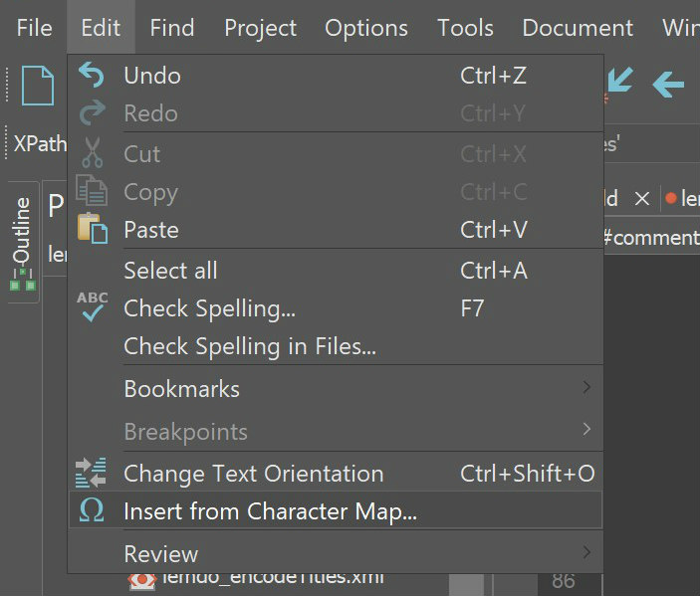Choose Check Spelling... menu entry
Image resolution: width=700 pixels, height=596 pixels.
pos(336,308)
